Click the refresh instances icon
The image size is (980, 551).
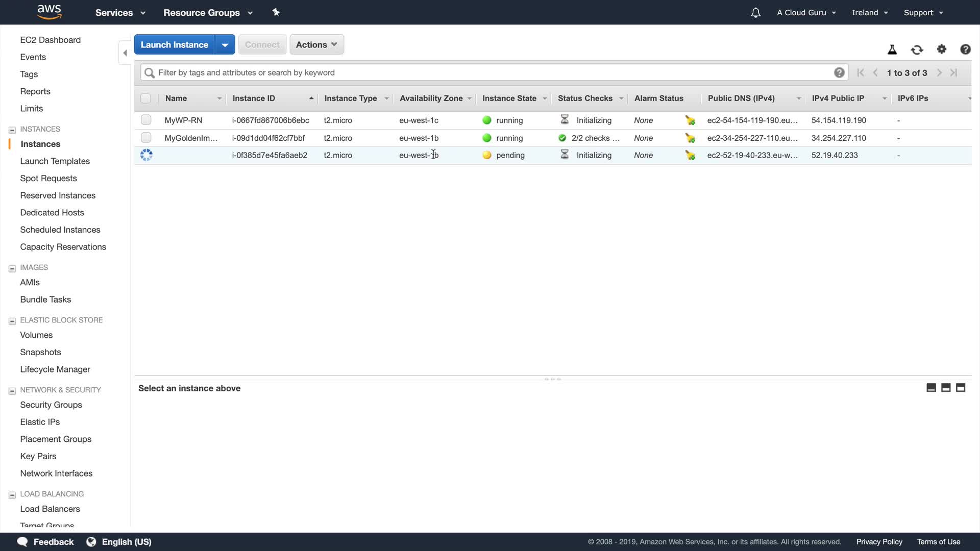917,49
